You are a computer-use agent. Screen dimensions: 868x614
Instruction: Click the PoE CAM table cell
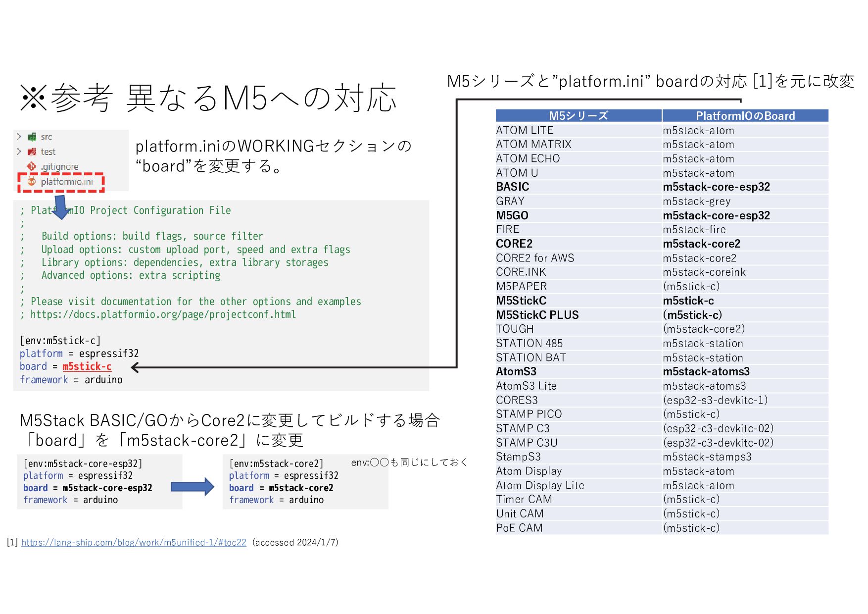point(579,528)
